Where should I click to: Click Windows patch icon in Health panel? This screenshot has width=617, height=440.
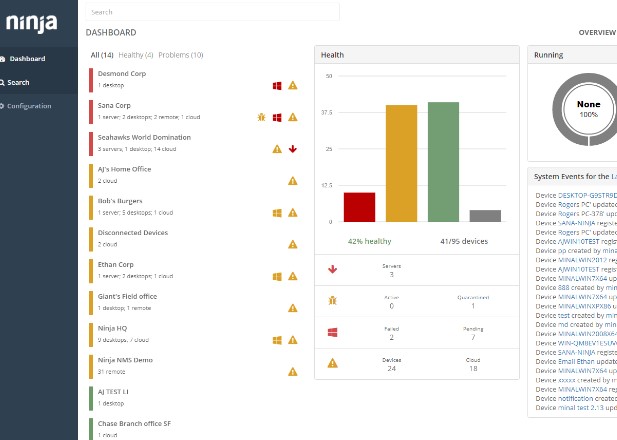(x=333, y=333)
